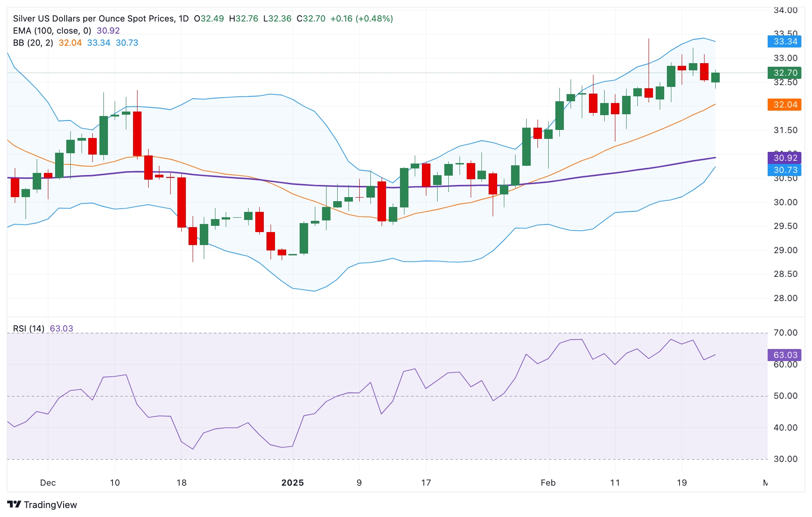
Task: Select the EMA (100, close, 0) indicator label
Action: click(52, 30)
